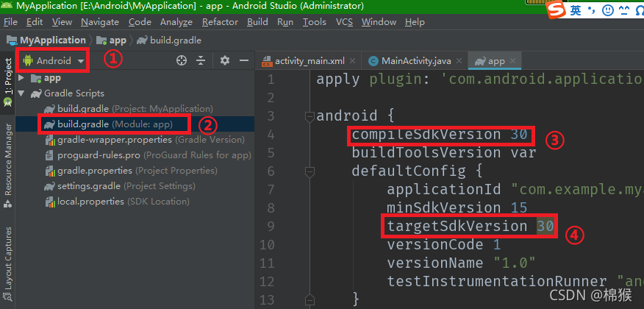The height and width of the screenshot is (309, 644).
Task: Expand the app folder in the tree
Action: pos(21,78)
